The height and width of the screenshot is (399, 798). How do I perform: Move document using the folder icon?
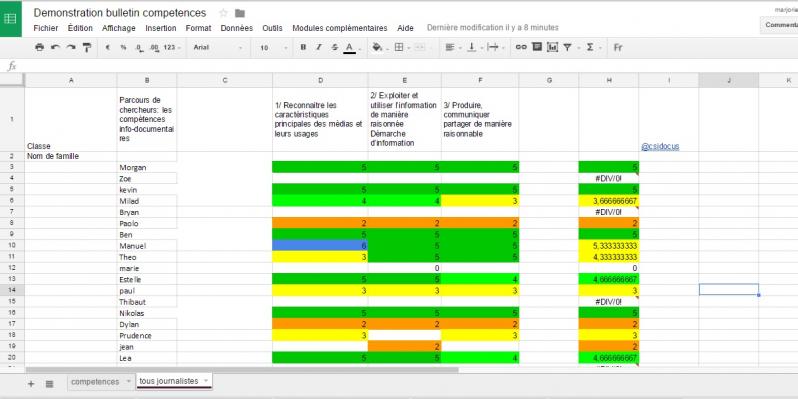tap(240, 13)
